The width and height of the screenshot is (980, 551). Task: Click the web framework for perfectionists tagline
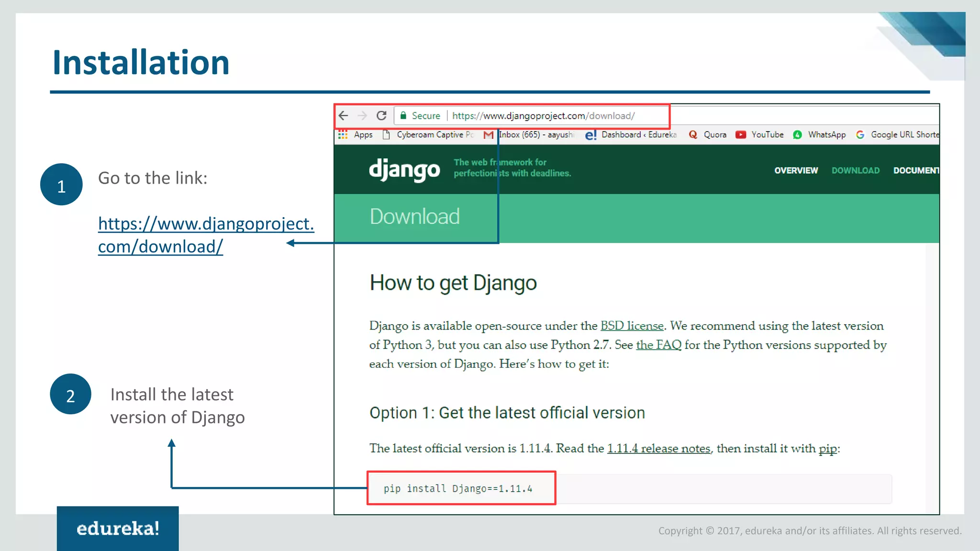click(x=512, y=168)
